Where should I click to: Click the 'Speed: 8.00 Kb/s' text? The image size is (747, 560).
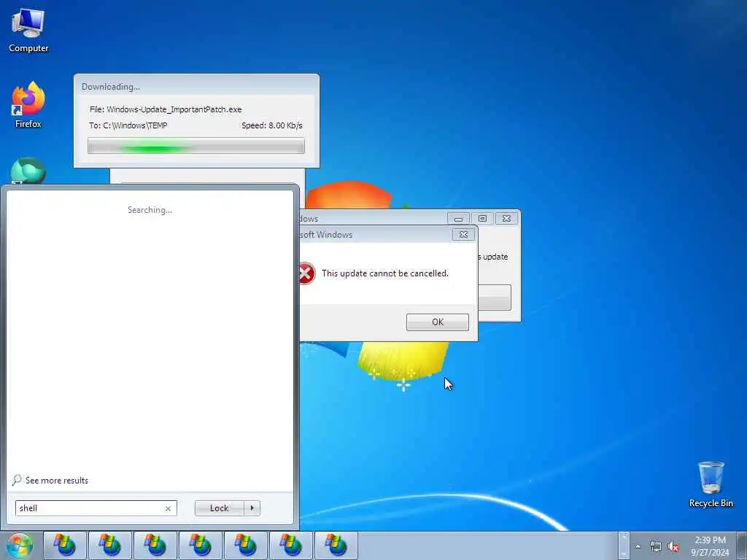[x=272, y=125]
